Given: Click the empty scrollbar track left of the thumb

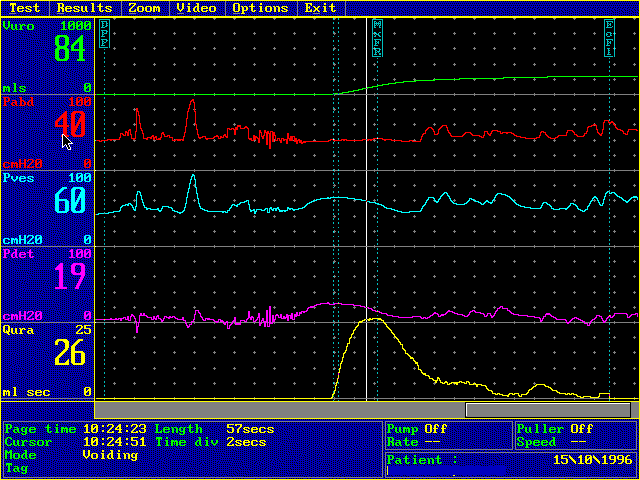Looking at the screenshot, I should tap(280, 410).
